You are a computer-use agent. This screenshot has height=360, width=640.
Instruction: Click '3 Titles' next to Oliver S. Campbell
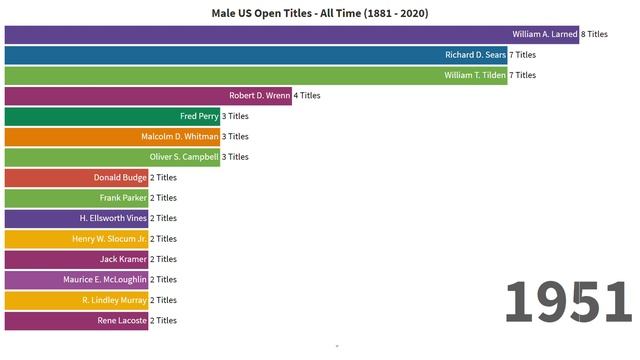pos(235,157)
